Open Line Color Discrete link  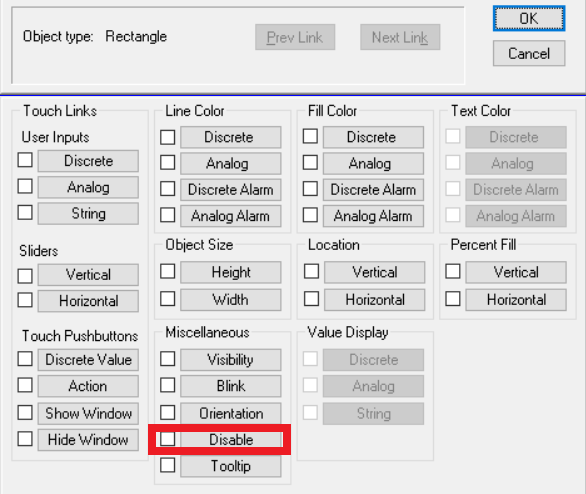click(x=231, y=137)
